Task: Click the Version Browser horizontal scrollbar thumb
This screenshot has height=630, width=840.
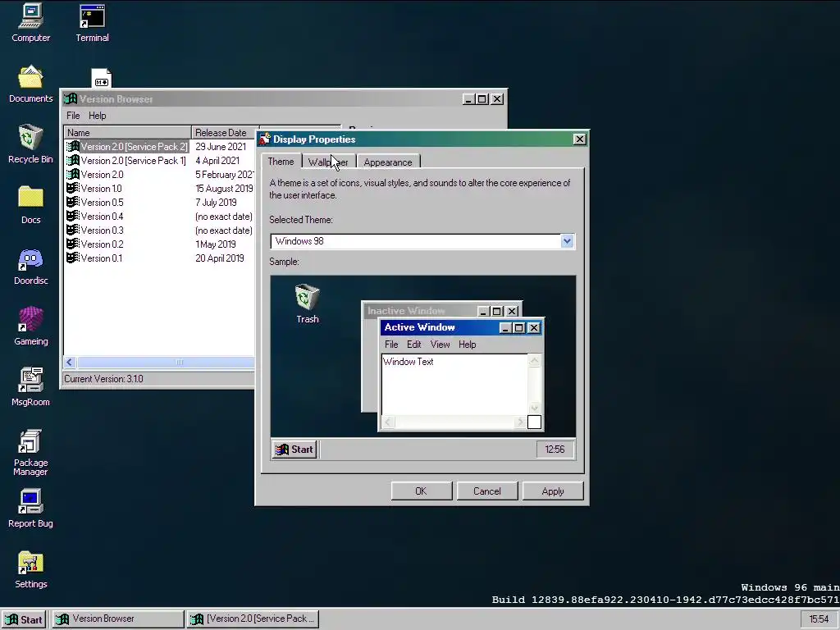Action: (166, 363)
